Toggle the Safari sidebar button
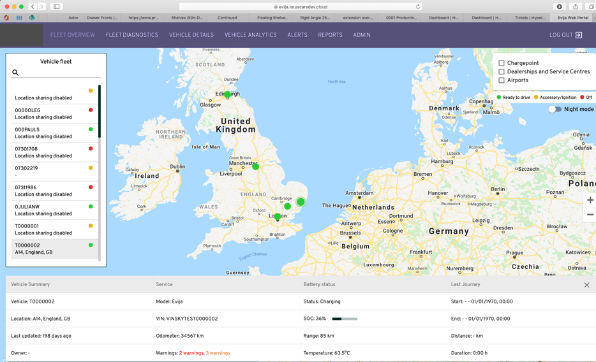This screenshot has height=362, width=596. tap(56, 6)
